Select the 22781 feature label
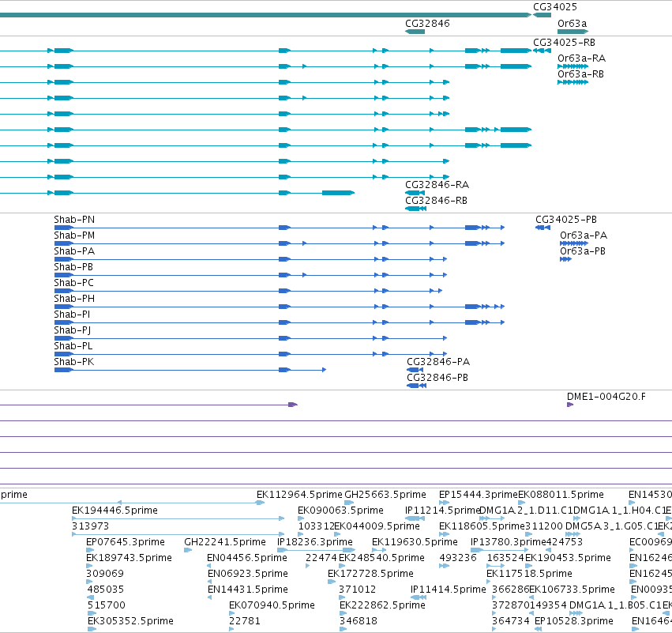 click(x=244, y=621)
